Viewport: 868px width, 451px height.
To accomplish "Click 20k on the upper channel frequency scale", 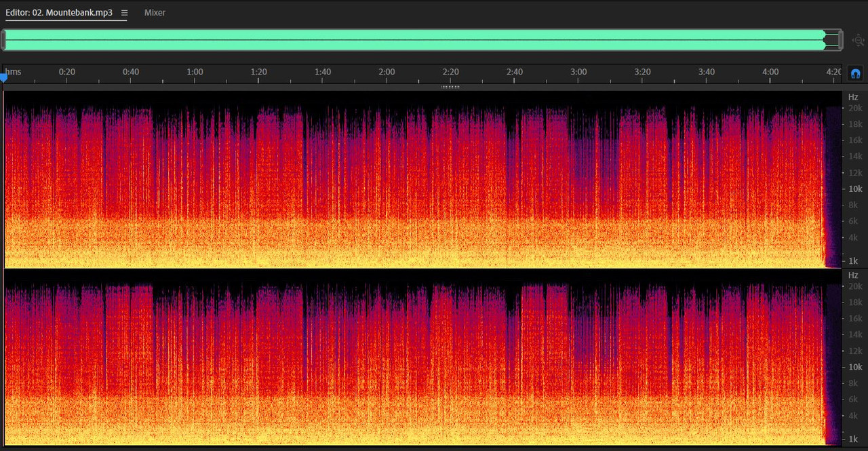I will [x=855, y=108].
